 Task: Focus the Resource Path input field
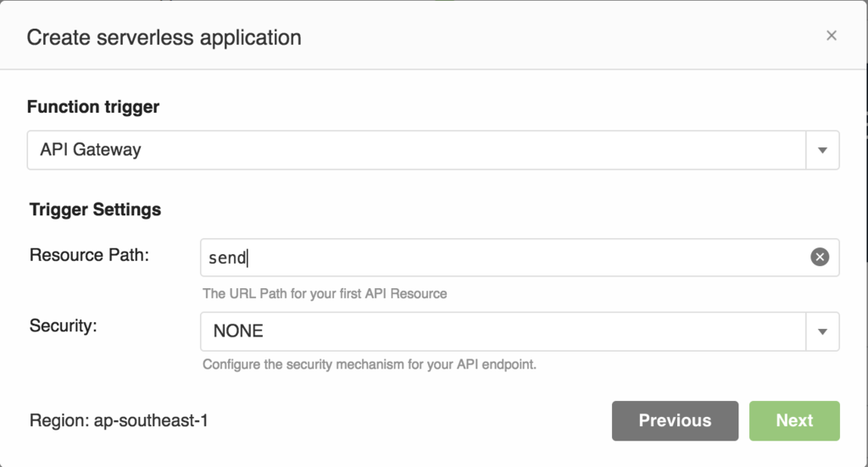coord(520,258)
